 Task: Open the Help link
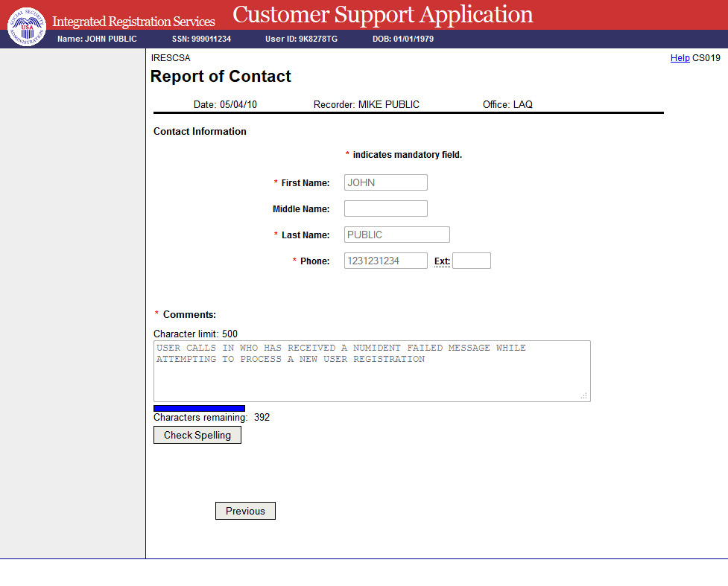(680, 58)
